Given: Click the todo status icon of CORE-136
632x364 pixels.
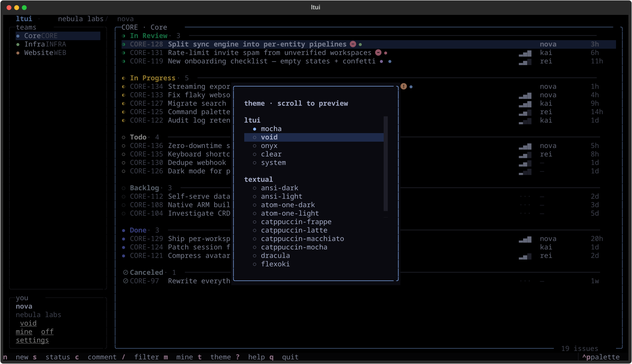Looking at the screenshot, I should coord(124,146).
